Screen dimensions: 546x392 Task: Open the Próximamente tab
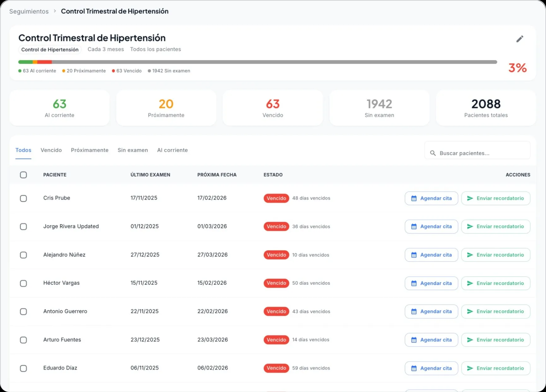point(90,150)
